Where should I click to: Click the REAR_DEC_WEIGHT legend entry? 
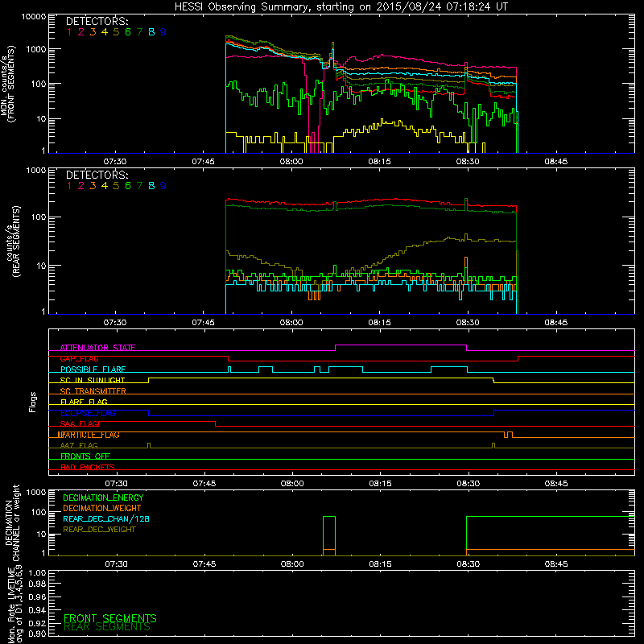99,530
